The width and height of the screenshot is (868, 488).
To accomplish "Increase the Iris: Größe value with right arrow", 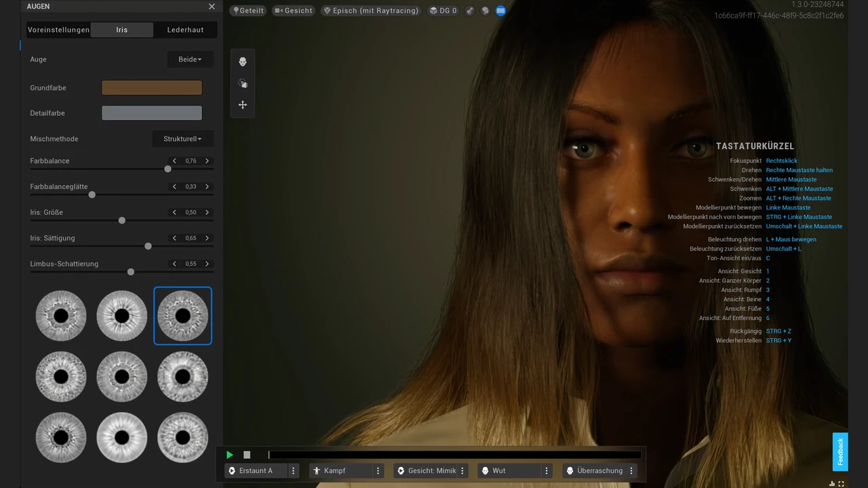I will point(207,213).
